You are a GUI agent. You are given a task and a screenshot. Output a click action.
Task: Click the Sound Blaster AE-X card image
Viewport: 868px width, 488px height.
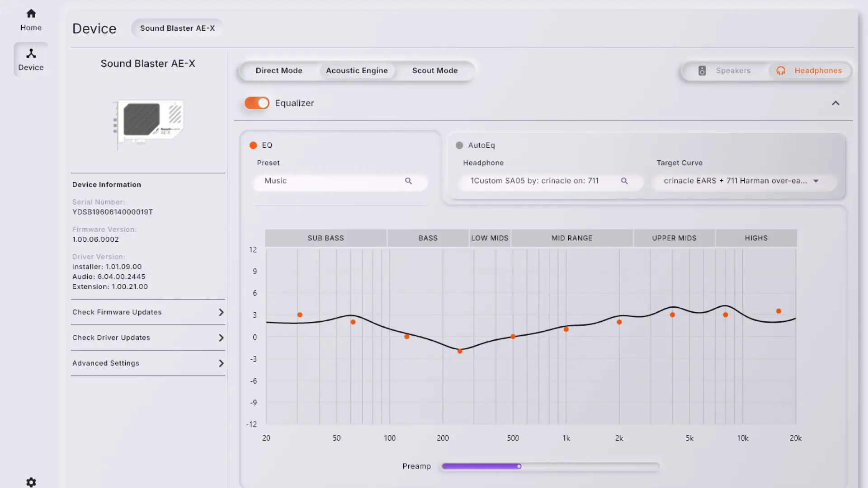point(148,123)
